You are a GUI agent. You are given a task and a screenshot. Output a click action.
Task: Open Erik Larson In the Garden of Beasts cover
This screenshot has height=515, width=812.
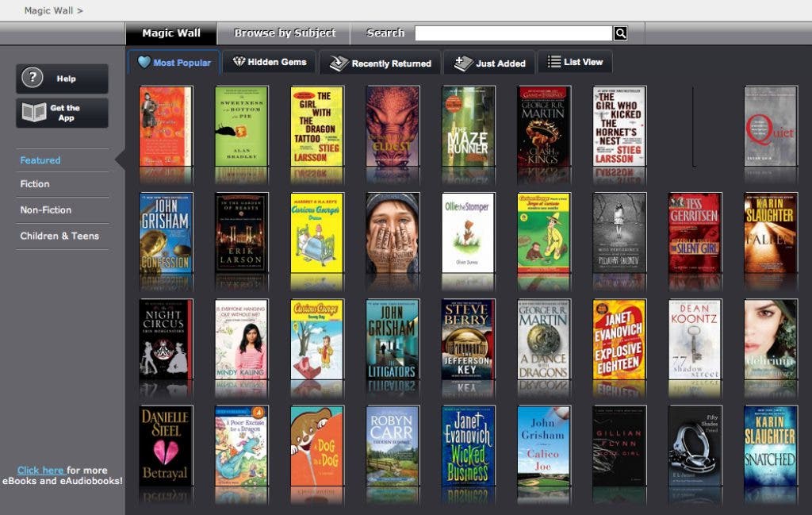(x=241, y=233)
